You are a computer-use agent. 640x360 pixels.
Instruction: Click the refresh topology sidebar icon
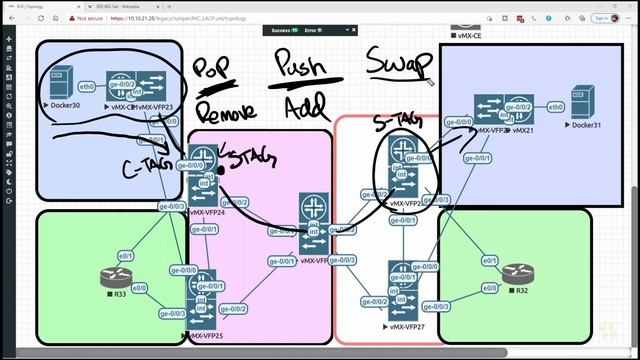pos(9,96)
